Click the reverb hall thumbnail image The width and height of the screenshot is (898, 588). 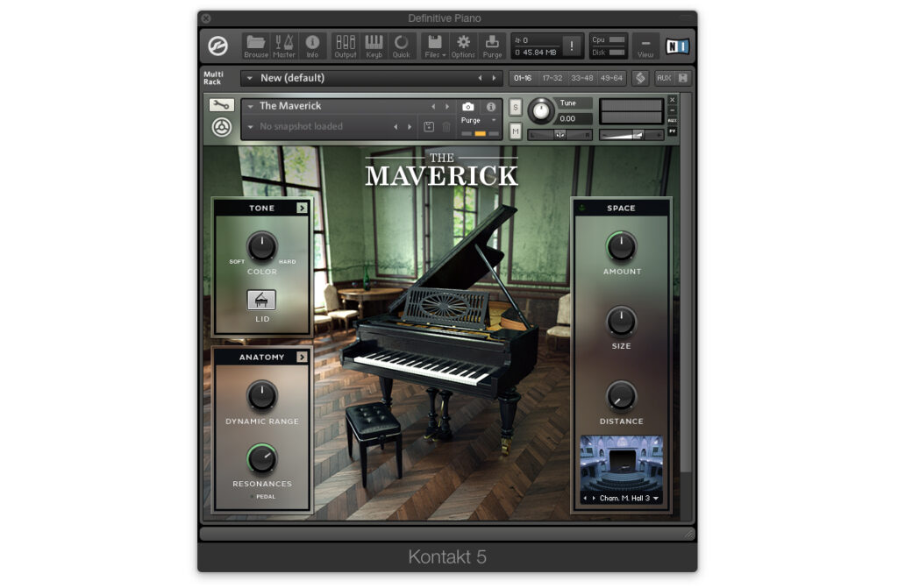click(622, 464)
